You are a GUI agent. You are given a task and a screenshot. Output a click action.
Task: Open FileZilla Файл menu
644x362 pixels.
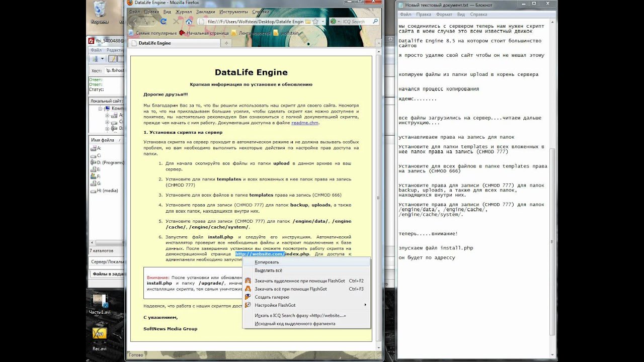click(x=96, y=50)
